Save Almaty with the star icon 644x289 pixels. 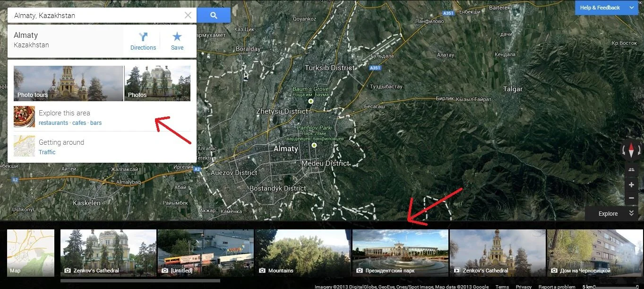pyautogui.click(x=177, y=41)
